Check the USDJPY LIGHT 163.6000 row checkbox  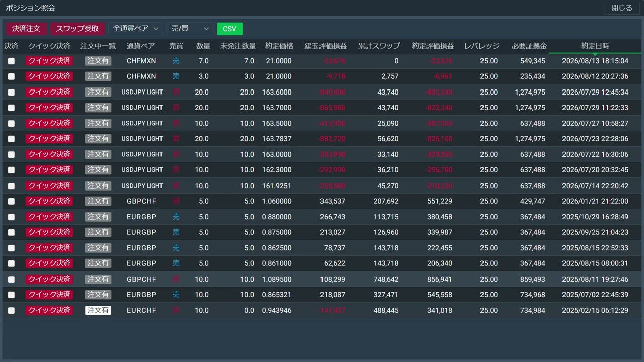pos(11,93)
